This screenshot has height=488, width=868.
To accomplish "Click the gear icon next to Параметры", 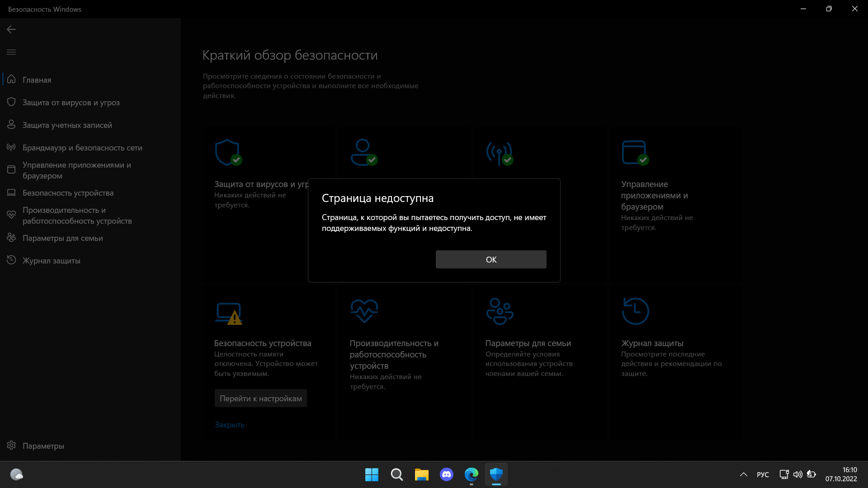I will [x=11, y=445].
